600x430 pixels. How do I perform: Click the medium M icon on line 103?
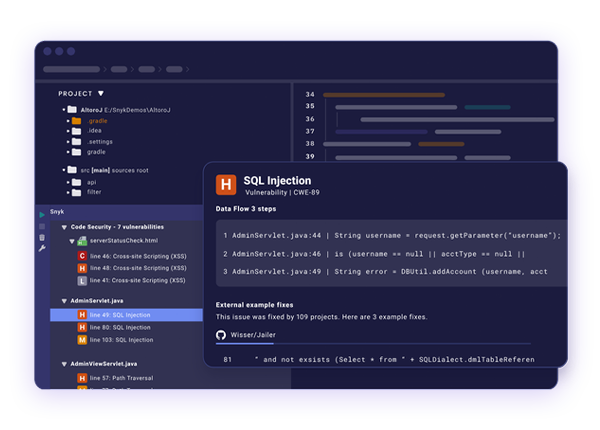(x=82, y=340)
